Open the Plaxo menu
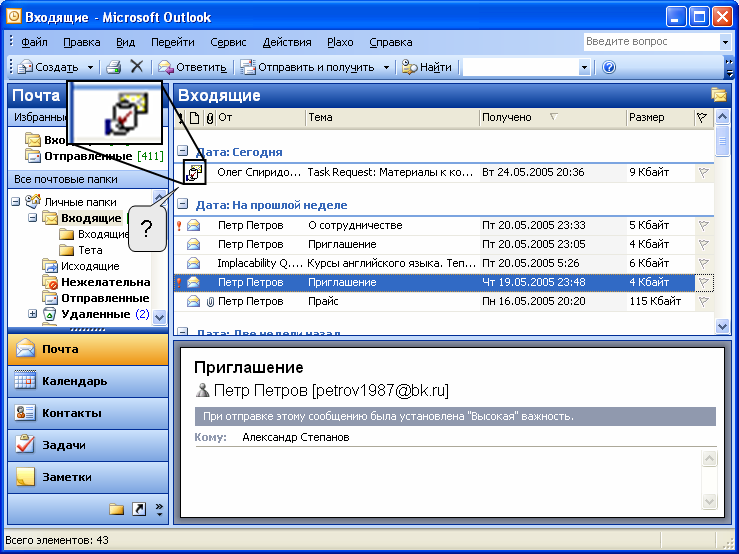 (340, 42)
